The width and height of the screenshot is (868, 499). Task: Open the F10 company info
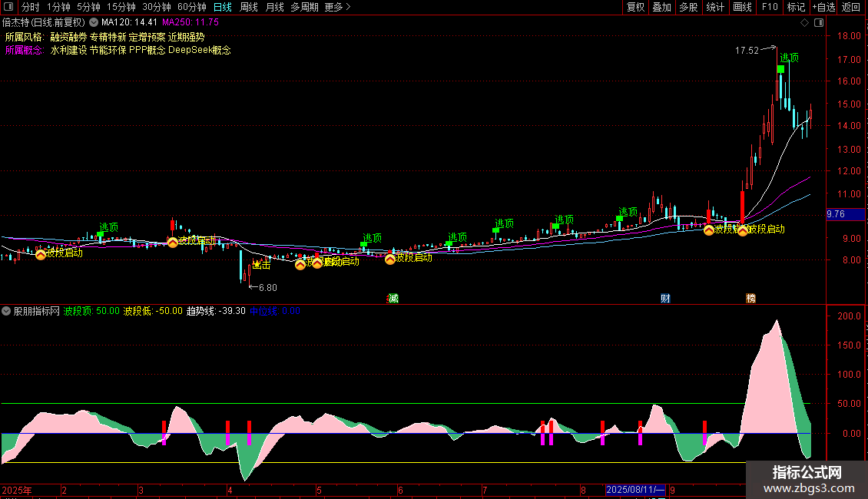click(770, 7)
